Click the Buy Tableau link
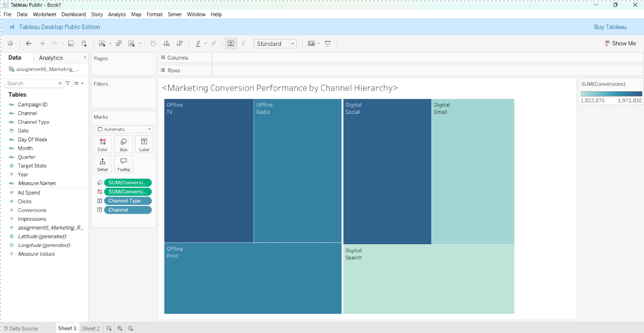 pos(610,27)
